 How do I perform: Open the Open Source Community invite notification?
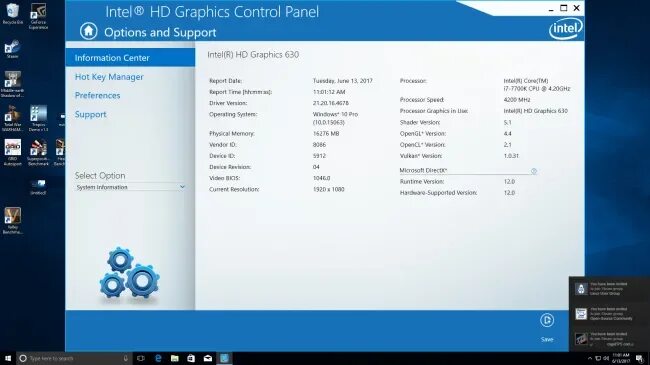pos(609,314)
